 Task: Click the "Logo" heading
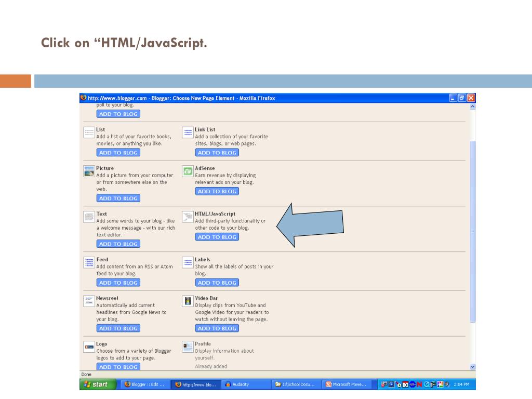pos(101,344)
